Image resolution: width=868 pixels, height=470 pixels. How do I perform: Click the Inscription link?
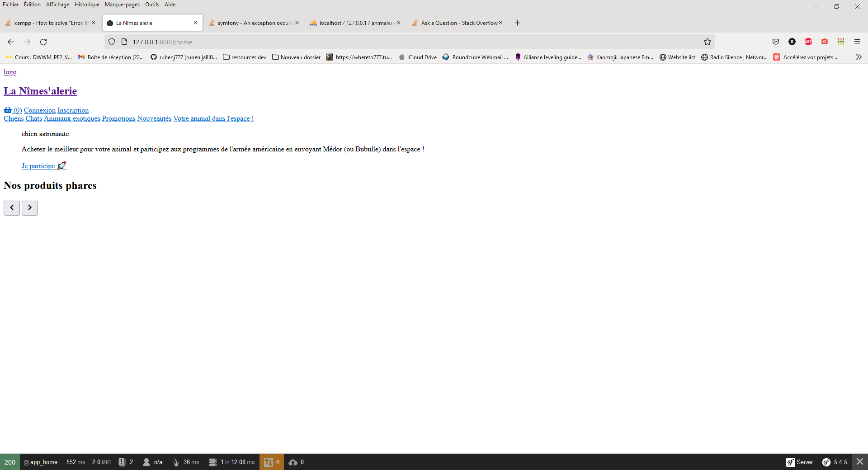tap(73, 110)
